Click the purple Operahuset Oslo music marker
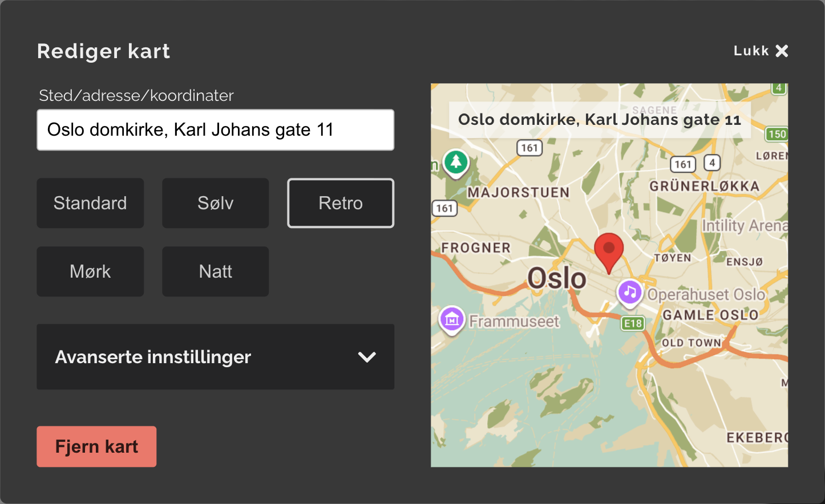 tap(630, 293)
